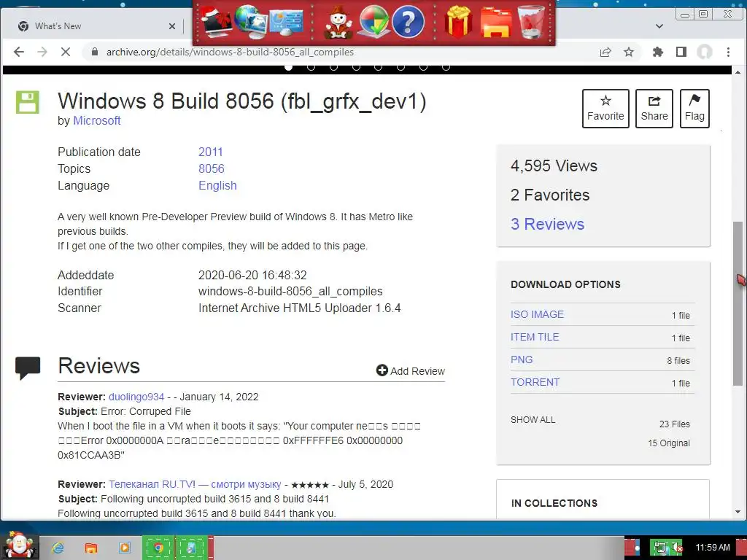Open the gift box dock icon
Viewport: 747px width, 560px height.
[458, 22]
